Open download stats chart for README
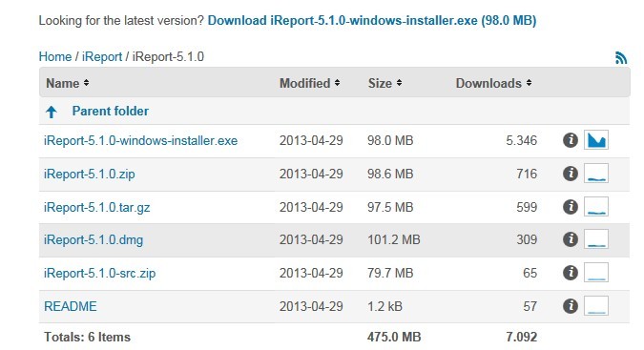 point(596,306)
